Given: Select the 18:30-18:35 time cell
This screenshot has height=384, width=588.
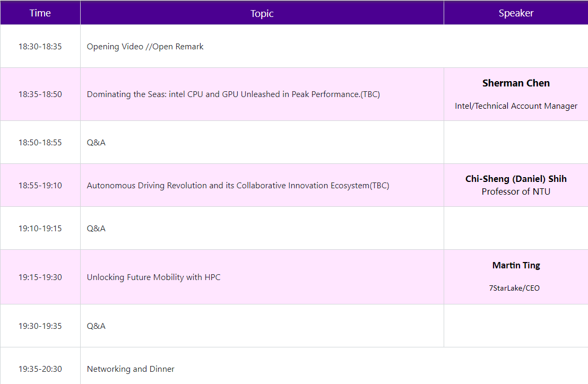Looking at the screenshot, I should [x=40, y=47].
